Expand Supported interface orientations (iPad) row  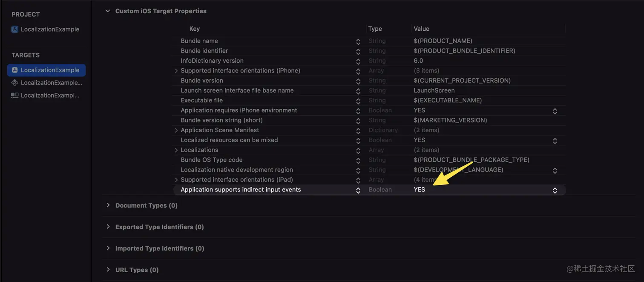pos(176,180)
